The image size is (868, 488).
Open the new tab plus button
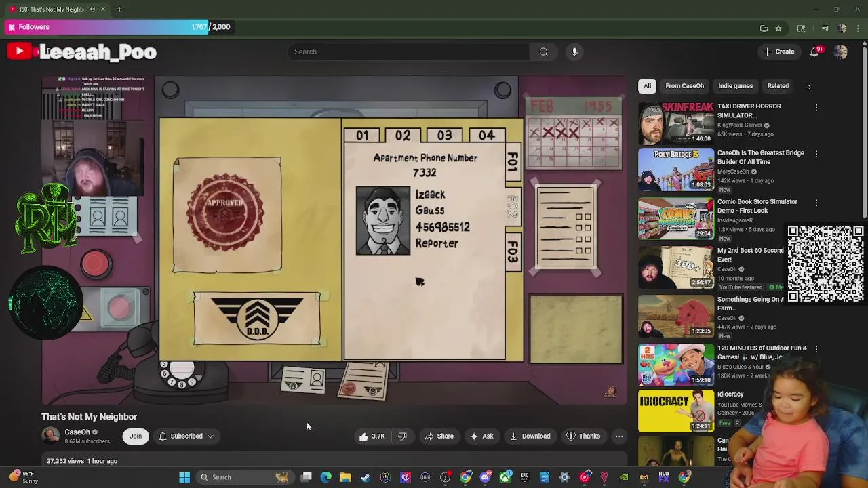pos(119,9)
